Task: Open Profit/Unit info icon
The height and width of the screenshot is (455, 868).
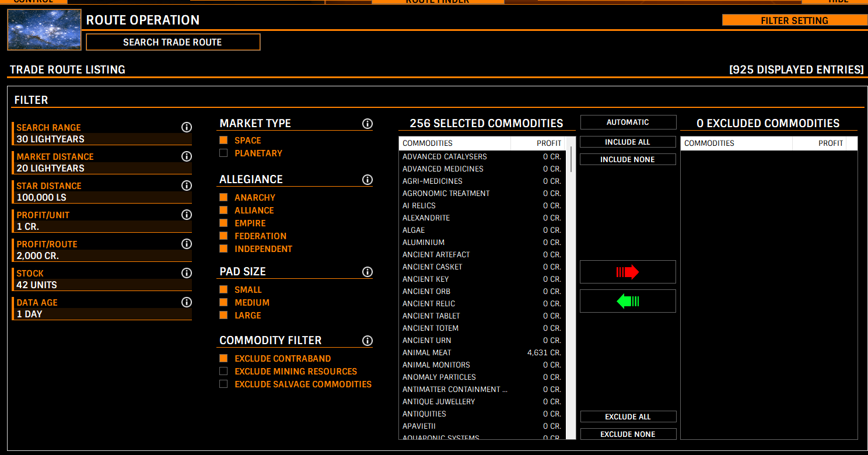Action: click(x=187, y=215)
